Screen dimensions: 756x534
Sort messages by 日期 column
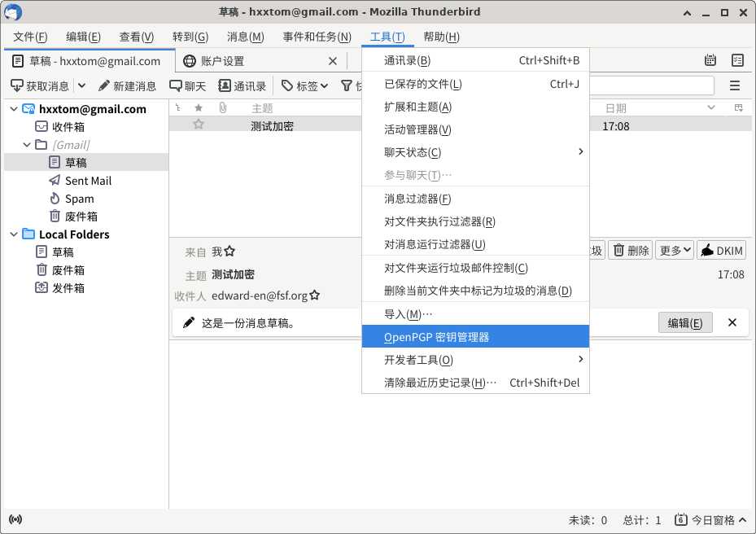[616, 108]
